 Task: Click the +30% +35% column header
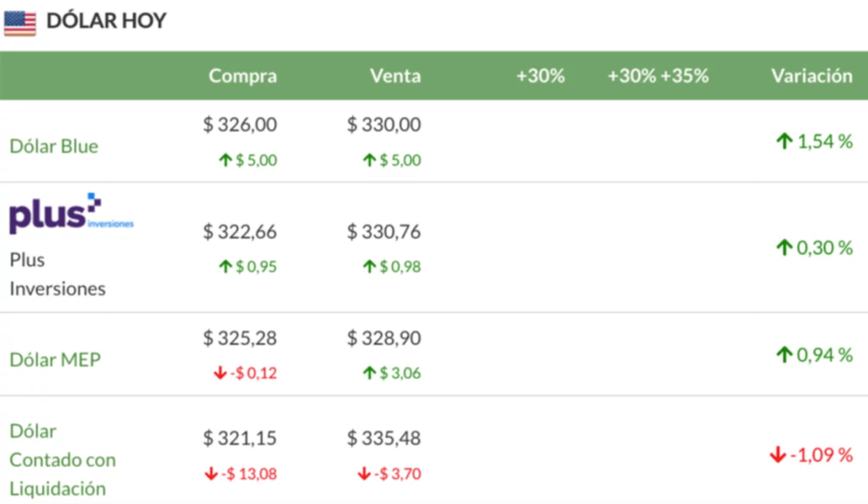[658, 76]
